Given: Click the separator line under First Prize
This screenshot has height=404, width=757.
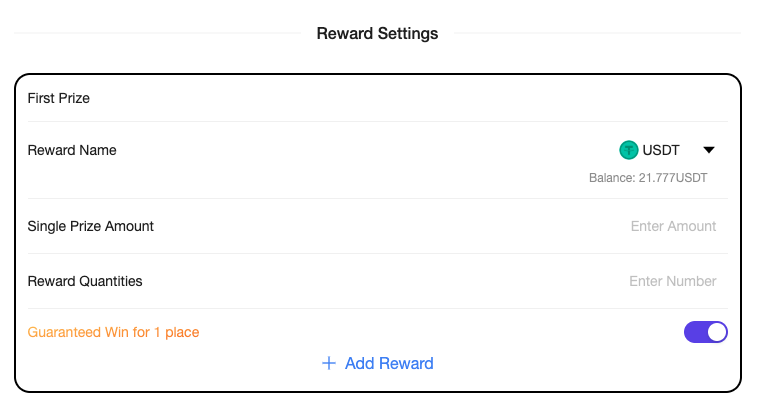Looking at the screenshot, I should (377, 122).
